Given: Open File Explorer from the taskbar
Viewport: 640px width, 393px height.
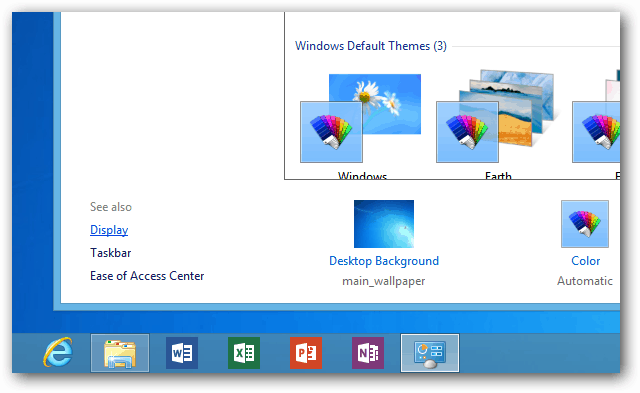Looking at the screenshot, I should (x=120, y=353).
